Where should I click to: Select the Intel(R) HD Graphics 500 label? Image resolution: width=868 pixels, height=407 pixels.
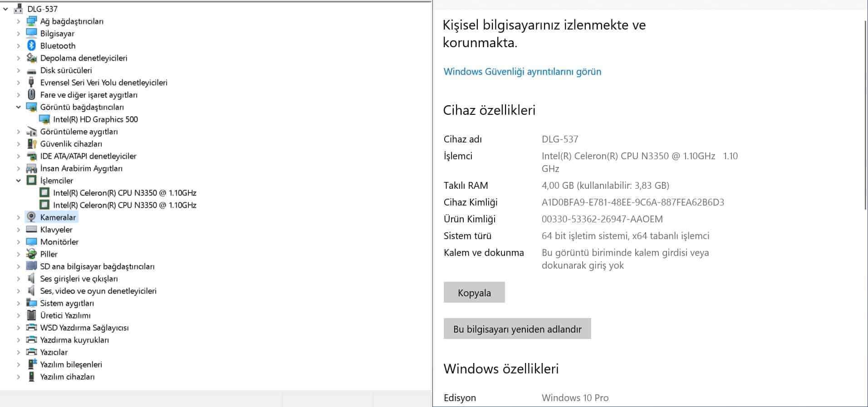[95, 119]
